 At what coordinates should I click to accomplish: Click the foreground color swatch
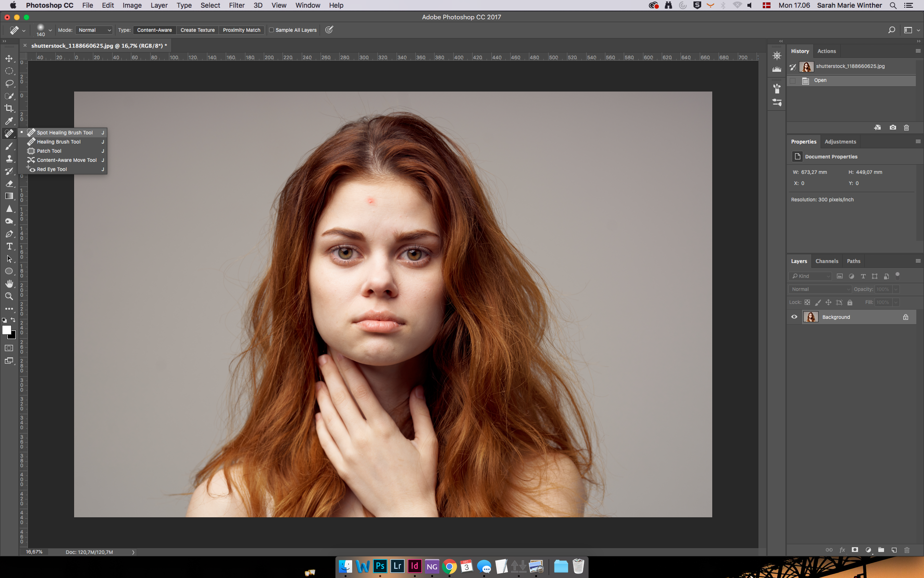[x=7, y=330]
